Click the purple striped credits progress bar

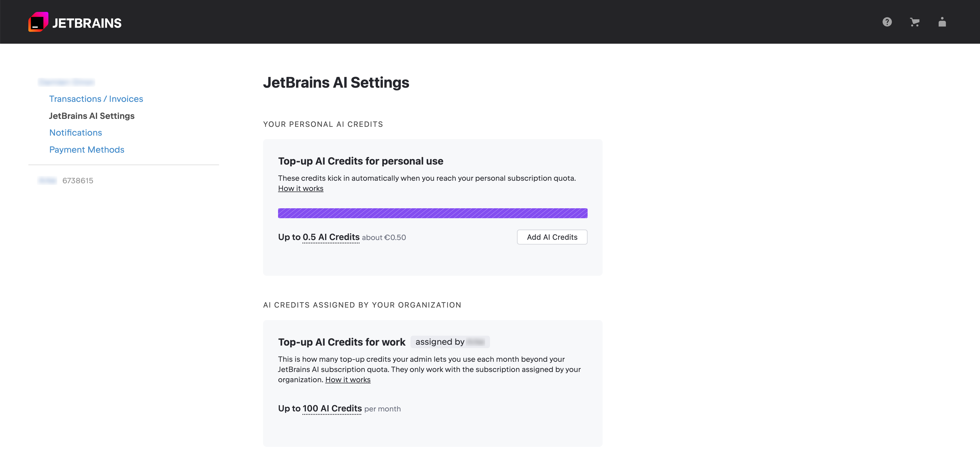(x=433, y=213)
